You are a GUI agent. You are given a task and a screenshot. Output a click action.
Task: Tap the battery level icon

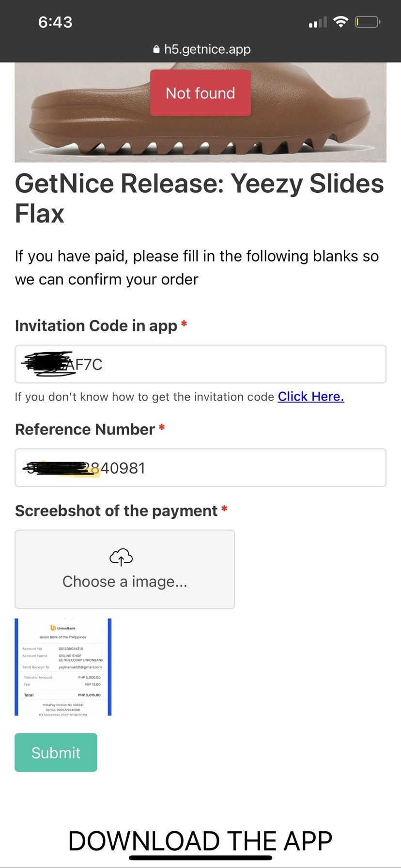click(x=368, y=22)
